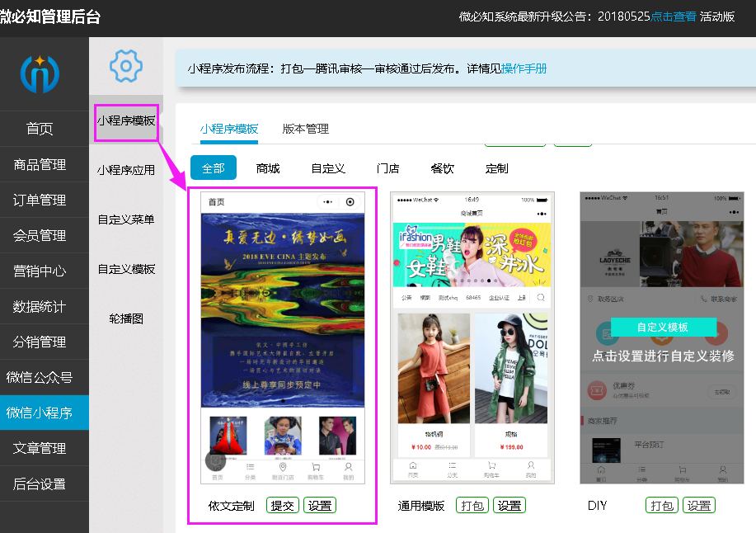The image size is (756, 533).
Task: Filter templates by 餐饮 category
Action: pyautogui.click(x=442, y=168)
